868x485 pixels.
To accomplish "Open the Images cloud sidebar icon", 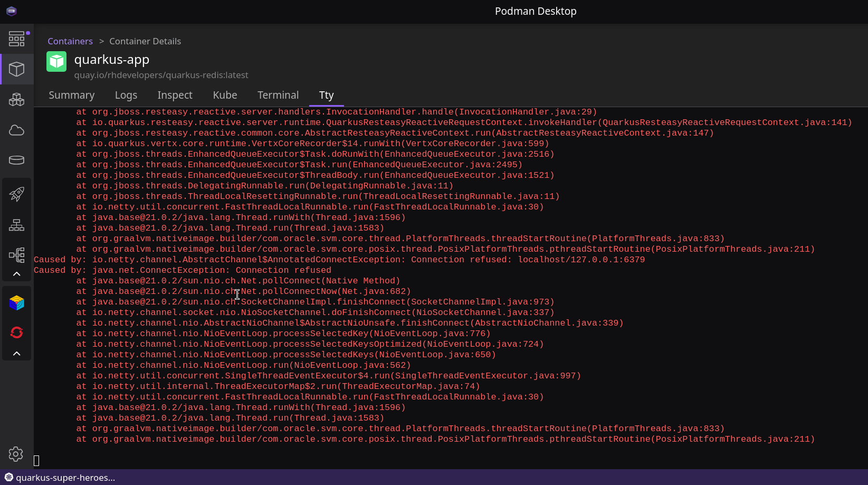I will point(16,130).
